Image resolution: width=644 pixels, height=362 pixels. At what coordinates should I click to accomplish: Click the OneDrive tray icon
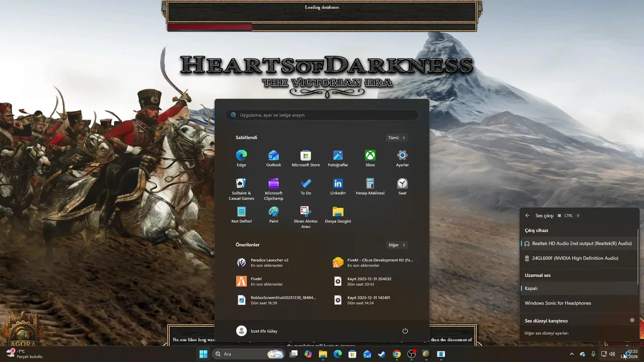583,354
